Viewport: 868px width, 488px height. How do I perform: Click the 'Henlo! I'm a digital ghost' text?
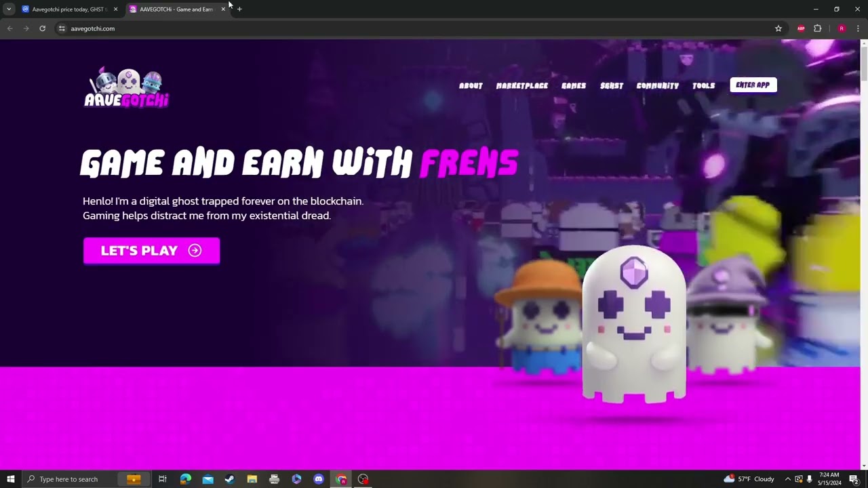click(x=223, y=208)
